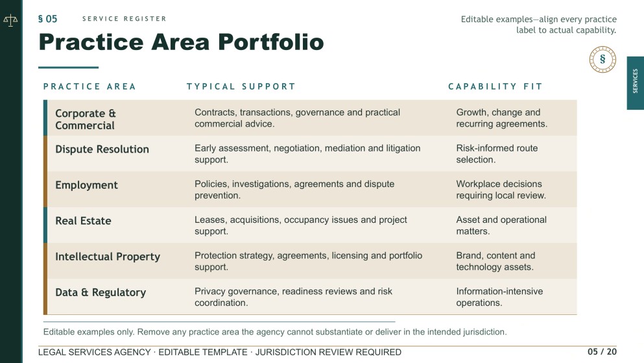This screenshot has width=644, height=363.
Task: Select the 'Editable examples only' footnote text
Action: point(275,332)
